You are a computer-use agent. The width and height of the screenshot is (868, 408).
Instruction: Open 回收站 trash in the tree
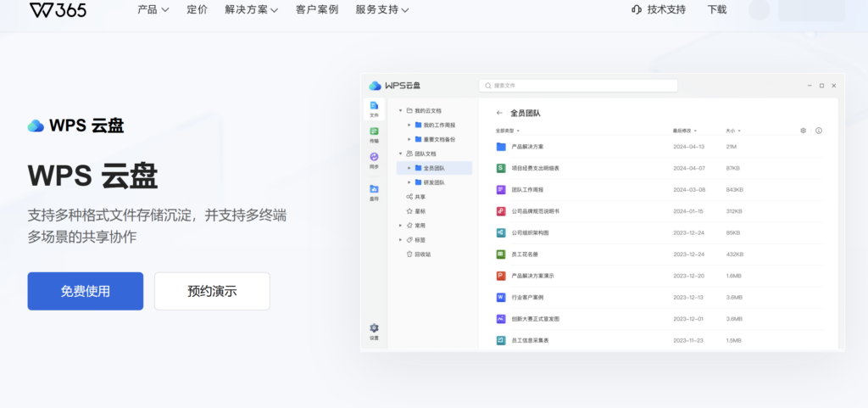coord(419,254)
